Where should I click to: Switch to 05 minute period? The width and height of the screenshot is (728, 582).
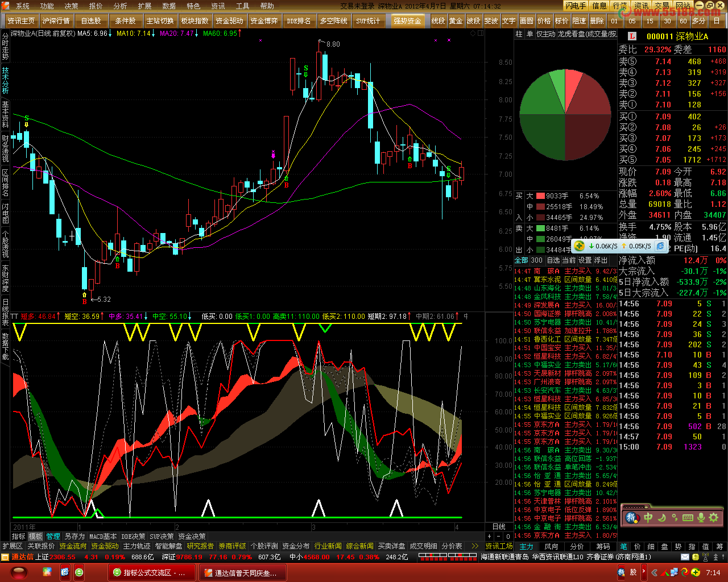(632, 21)
